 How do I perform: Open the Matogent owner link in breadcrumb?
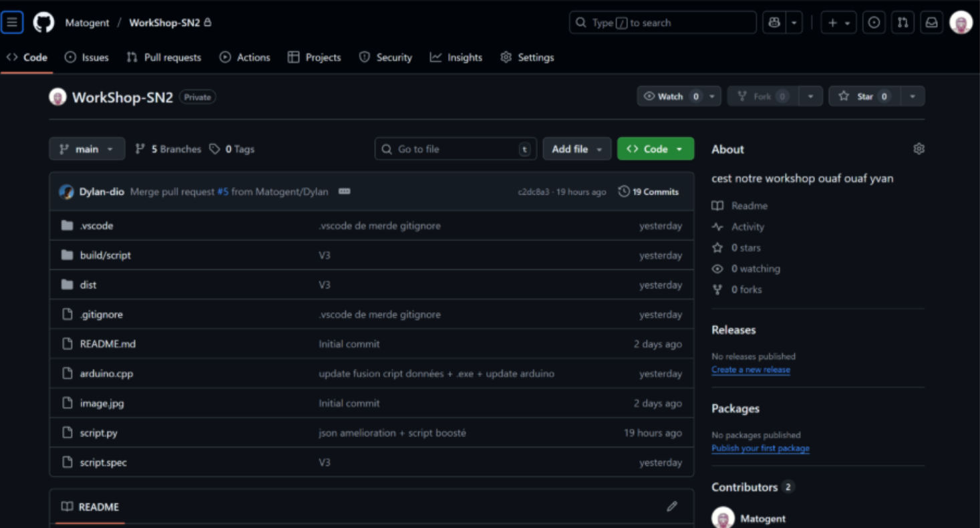click(x=87, y=23)
